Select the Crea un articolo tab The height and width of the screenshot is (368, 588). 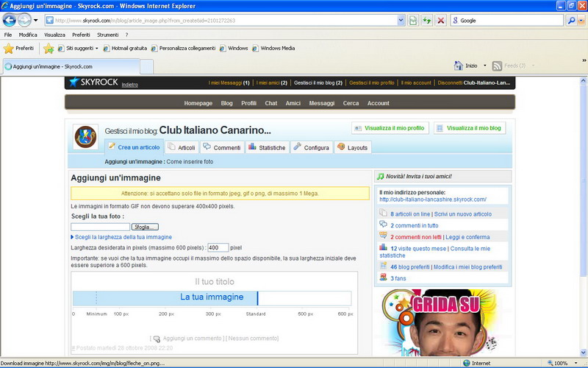tap(134, 147)
